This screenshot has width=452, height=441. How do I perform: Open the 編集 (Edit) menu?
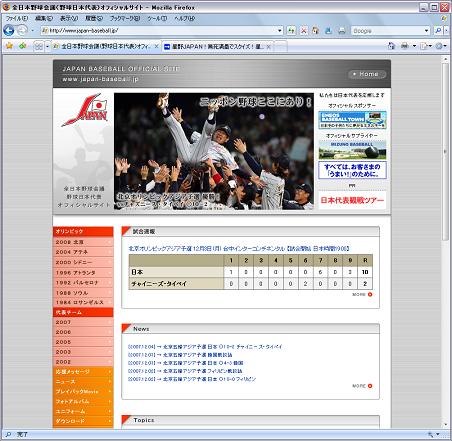(x=44, y=18)
